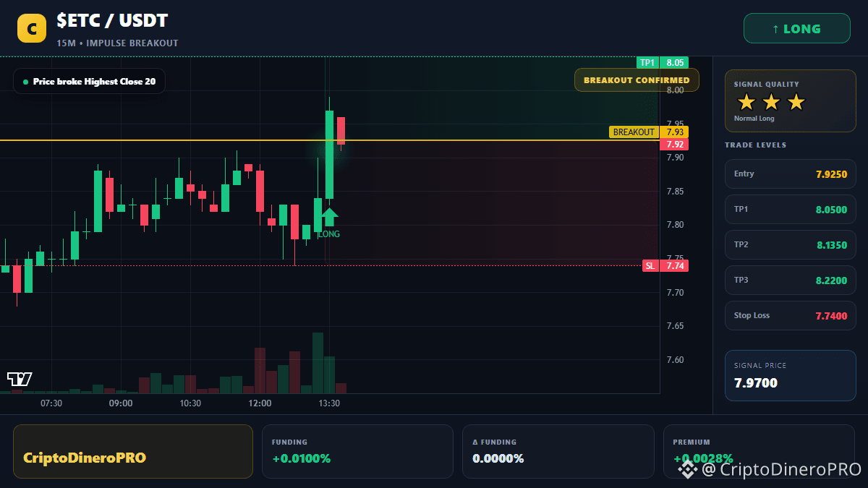Select the TP3 8.2200 trade level row
868x488 pixels.
tap(790, 280)
